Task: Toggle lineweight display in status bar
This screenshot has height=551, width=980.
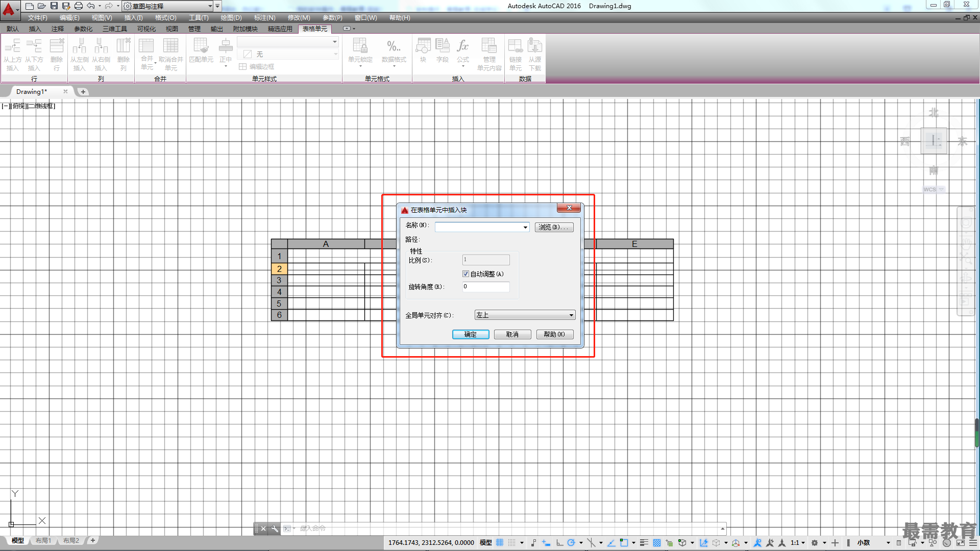Action: click(644, 543)
